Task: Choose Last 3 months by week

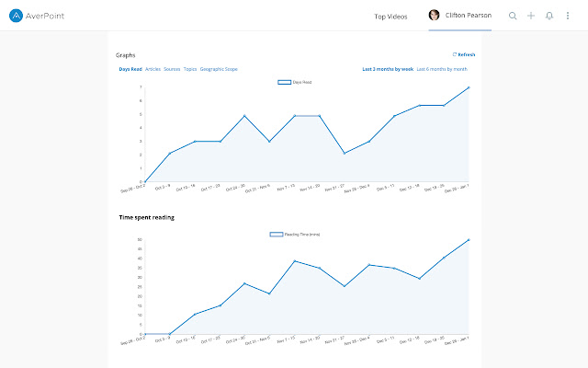Action: click(387, 69)
